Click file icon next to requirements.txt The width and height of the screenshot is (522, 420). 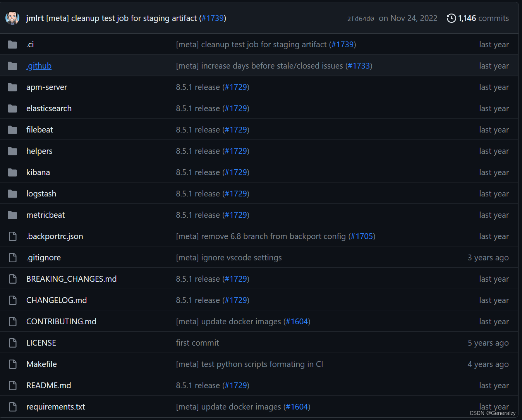(x=13, y=407)
